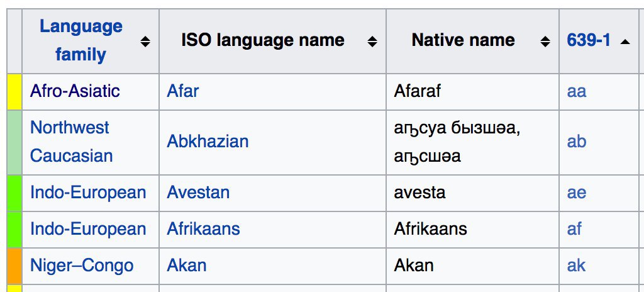
Task: Open the Abkhazian language link
Action: pos(208,142)
